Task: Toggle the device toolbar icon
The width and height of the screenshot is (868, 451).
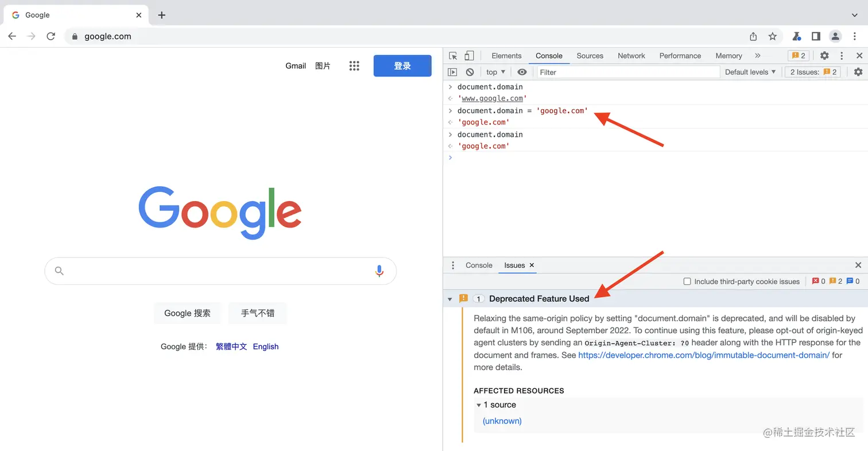Action: [x=469, y=56]
